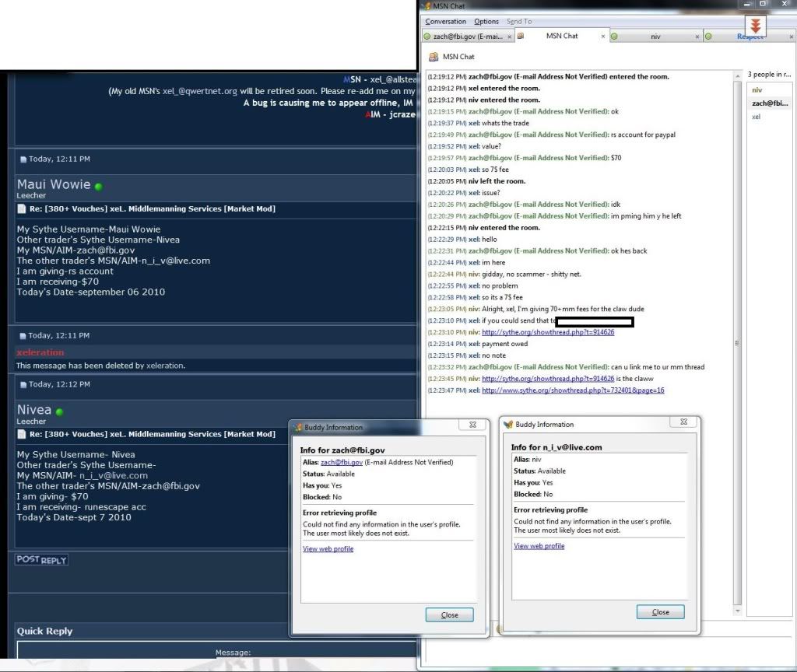Click the document icon in Nivea's post title

[x=21, y=434]
